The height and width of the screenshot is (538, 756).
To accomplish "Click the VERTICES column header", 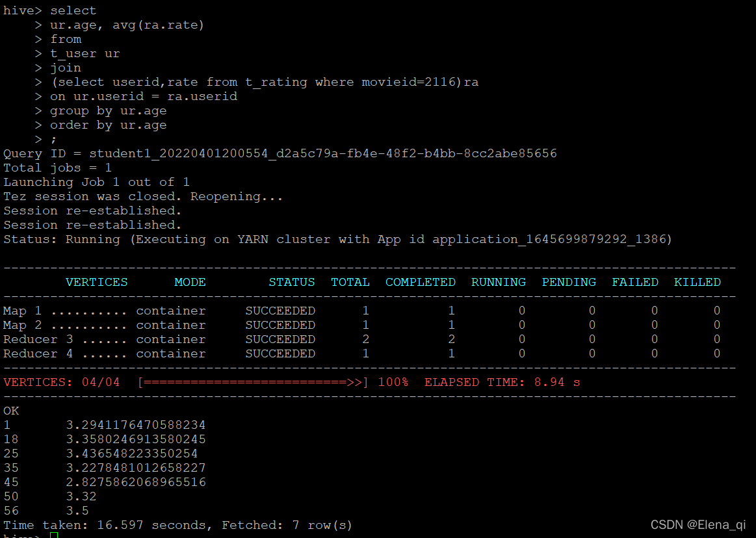I will (x=96, y=282).
